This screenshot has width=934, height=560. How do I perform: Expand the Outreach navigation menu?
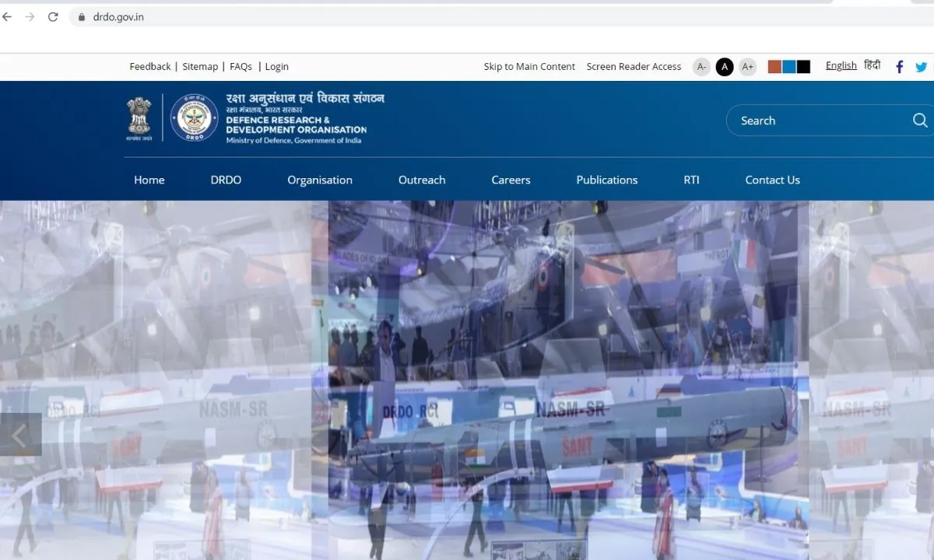click(422, 180)
